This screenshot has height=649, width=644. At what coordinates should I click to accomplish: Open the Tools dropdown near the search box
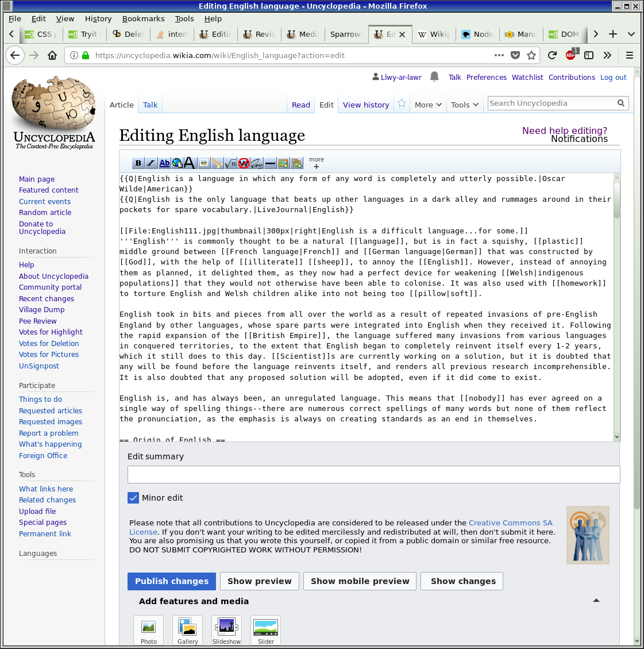464,105
